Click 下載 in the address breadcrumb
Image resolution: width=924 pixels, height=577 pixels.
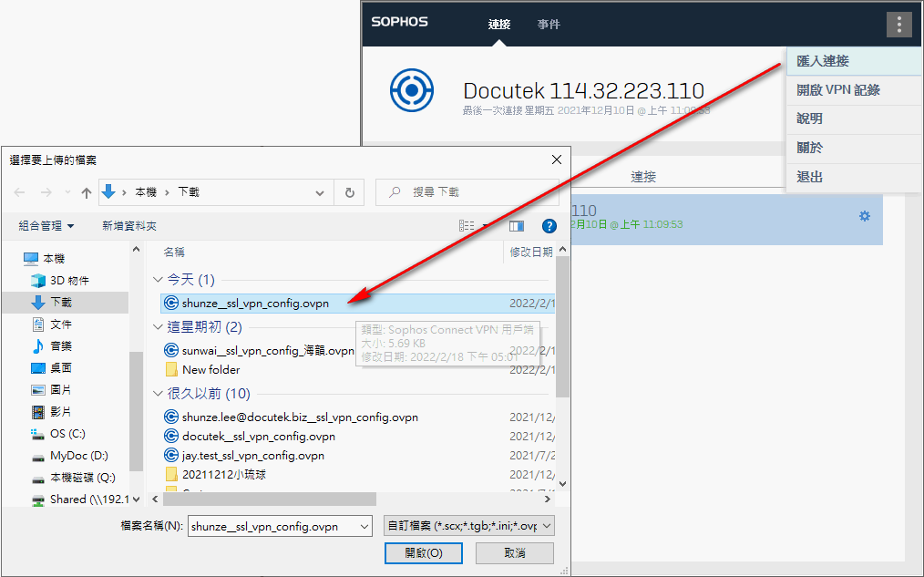click(189, 192)
